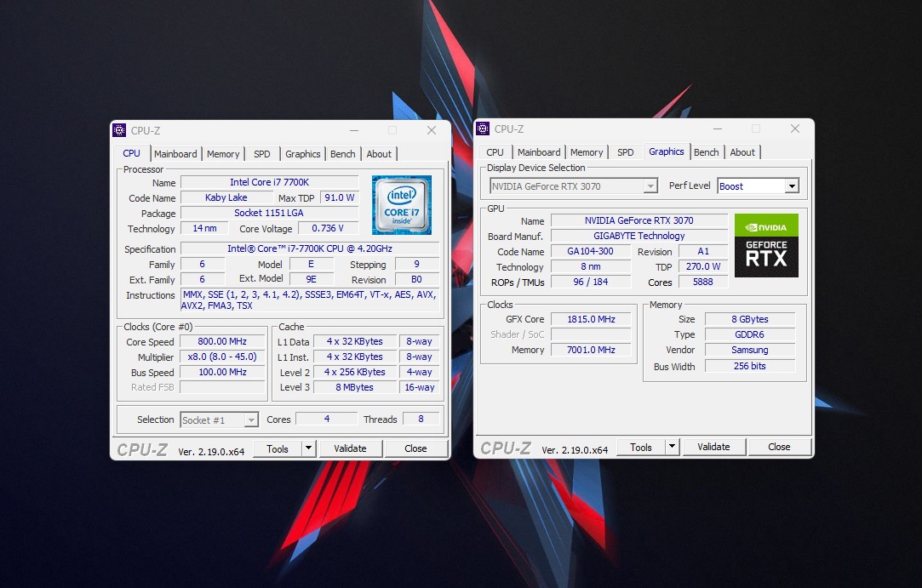Click the Threads value '8'
Viewport: 922px width, 588px height.
[421, 420]
